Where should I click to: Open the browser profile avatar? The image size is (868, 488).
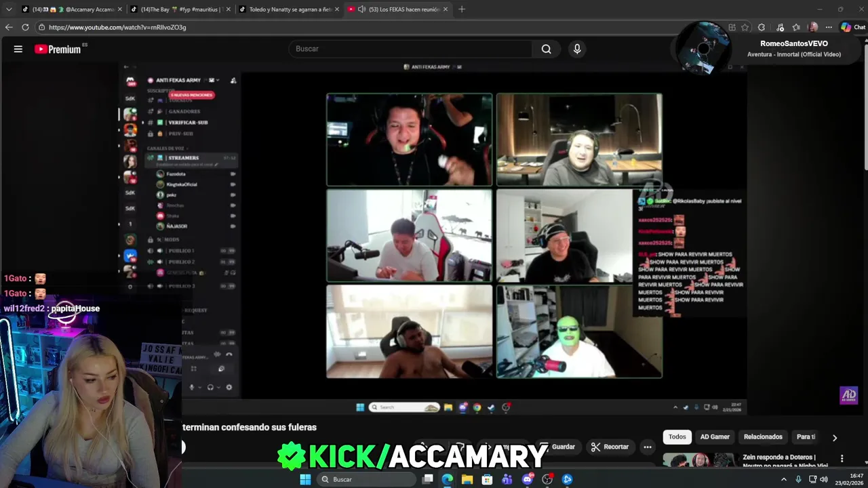click(813, 27)
